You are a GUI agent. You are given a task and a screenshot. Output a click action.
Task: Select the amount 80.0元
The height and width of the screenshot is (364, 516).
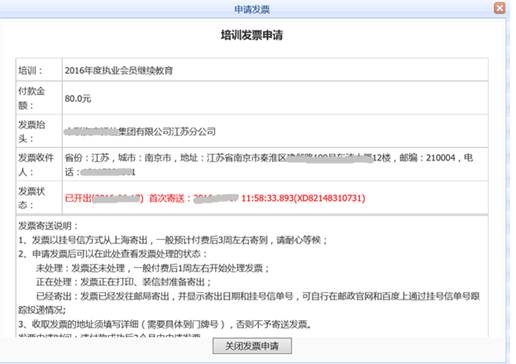pyautogui.click(x=78, y=98)
